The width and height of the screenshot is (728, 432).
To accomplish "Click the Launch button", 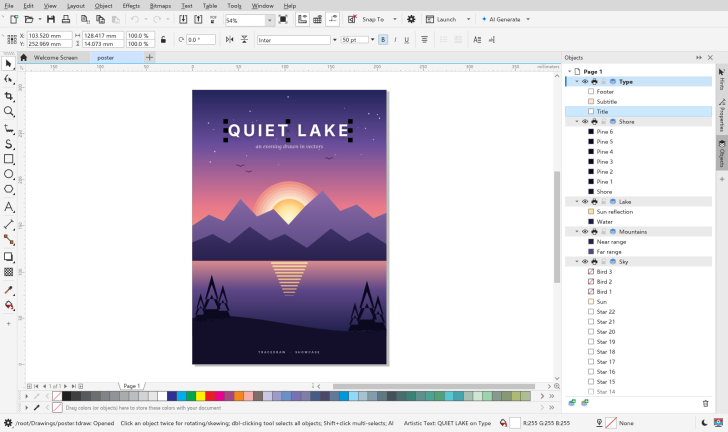I will point(448,20).
